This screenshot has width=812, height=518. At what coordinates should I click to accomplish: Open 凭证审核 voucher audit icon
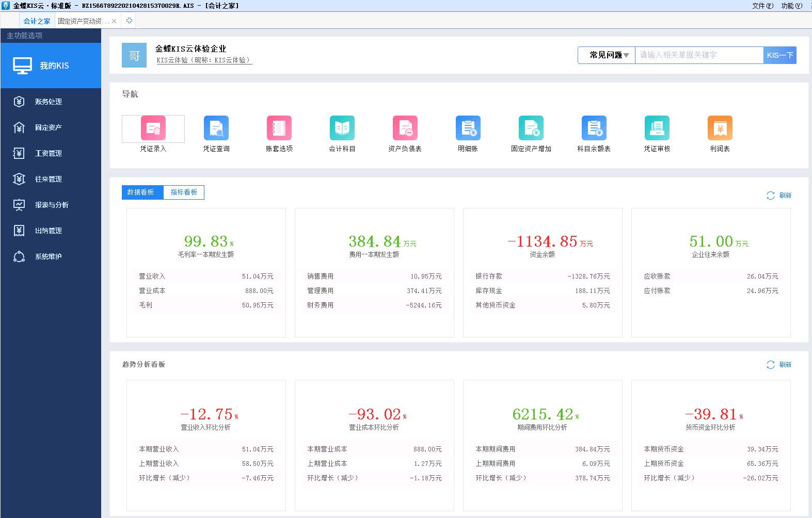pyautogui.click(x=657, y=128)
